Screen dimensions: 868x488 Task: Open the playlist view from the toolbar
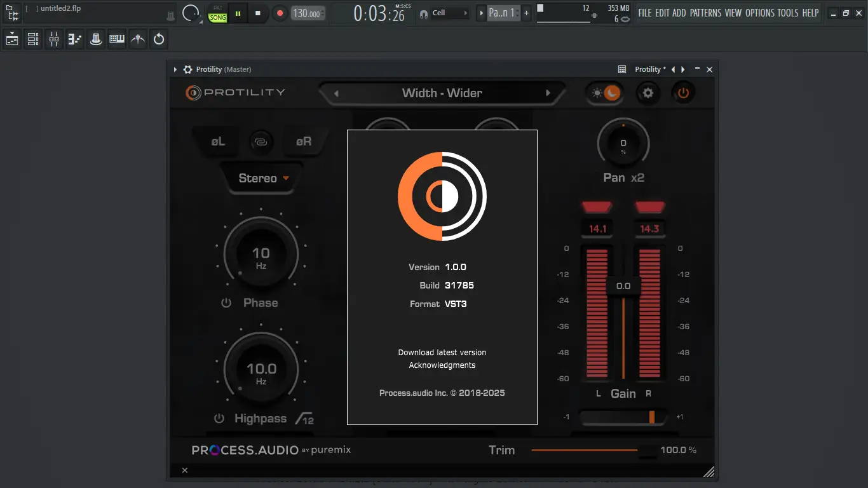pyautogui.click(x=12, y=39)
